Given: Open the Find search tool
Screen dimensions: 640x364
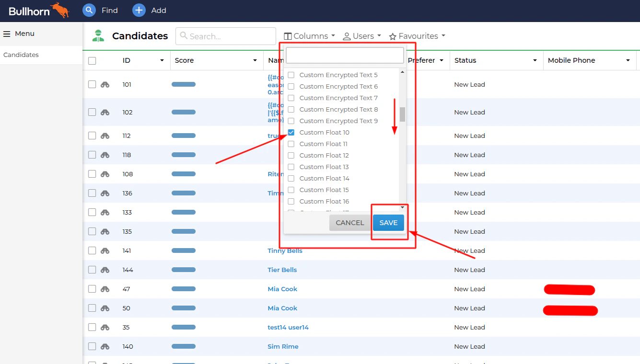Looking at the screenshot, I should point(101,10).
